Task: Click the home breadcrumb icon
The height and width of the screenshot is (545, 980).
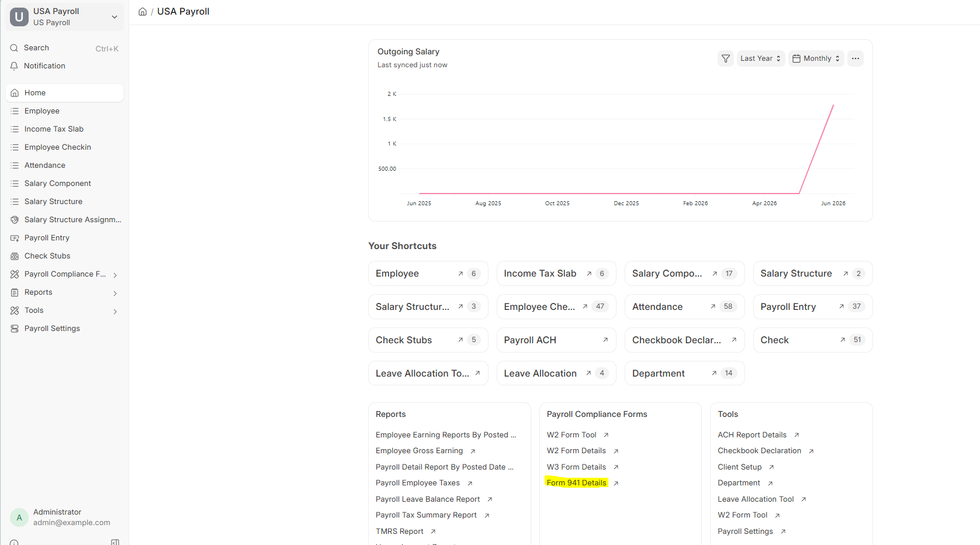Action: point(143,12)
